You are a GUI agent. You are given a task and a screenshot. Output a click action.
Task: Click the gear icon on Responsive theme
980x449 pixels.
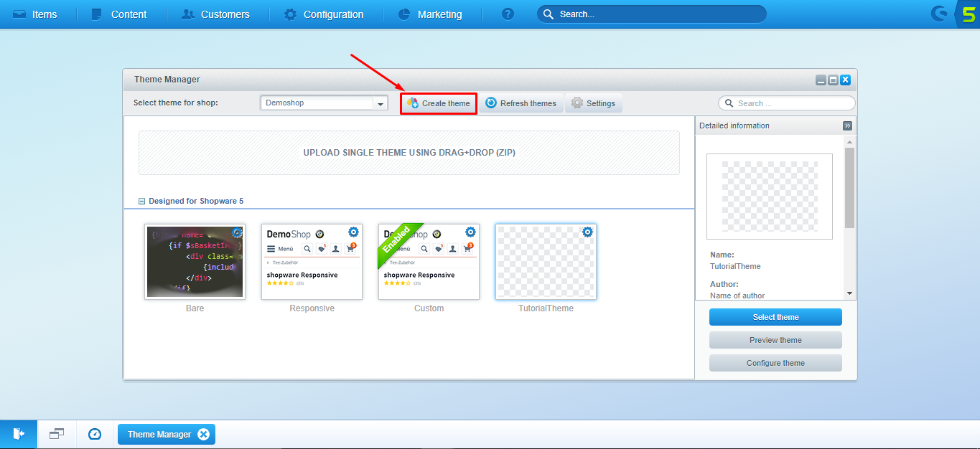pyautogui.click(x=353, y=232)
